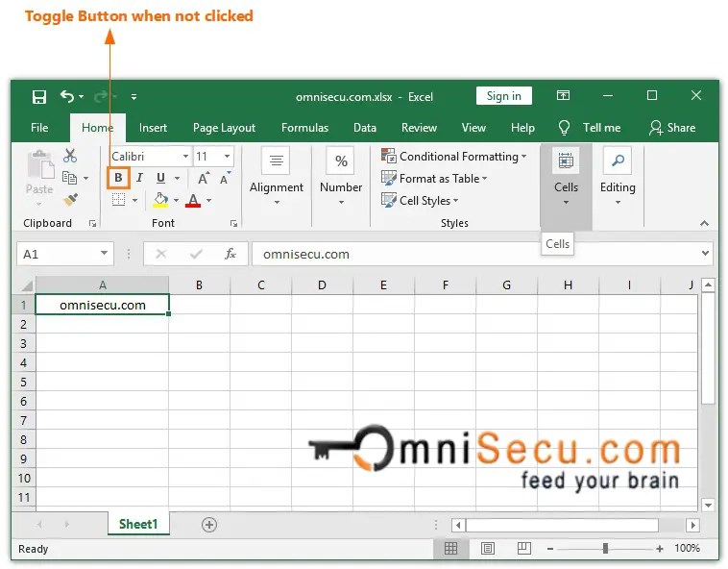Switch to the Sheet1 tab
Screen dimensions: 728x569
click(x=138, y=524)
